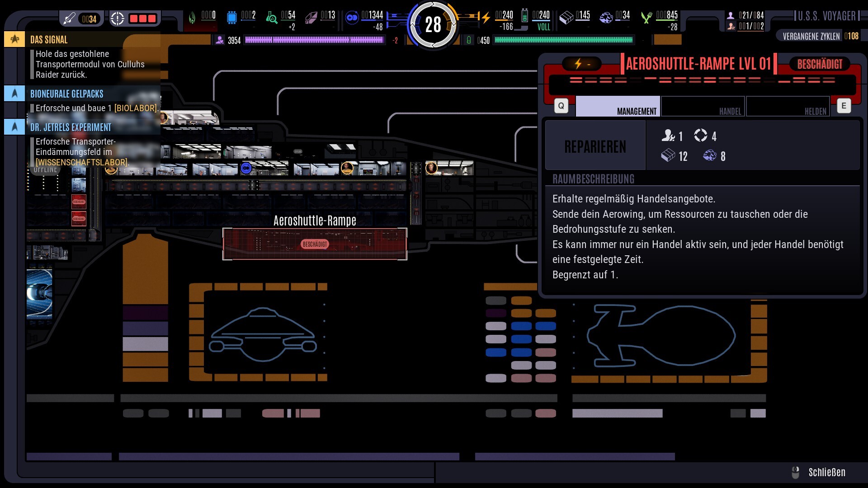Click the green battery storage icon
868x488 pixels.
click(x=524, y=16)
